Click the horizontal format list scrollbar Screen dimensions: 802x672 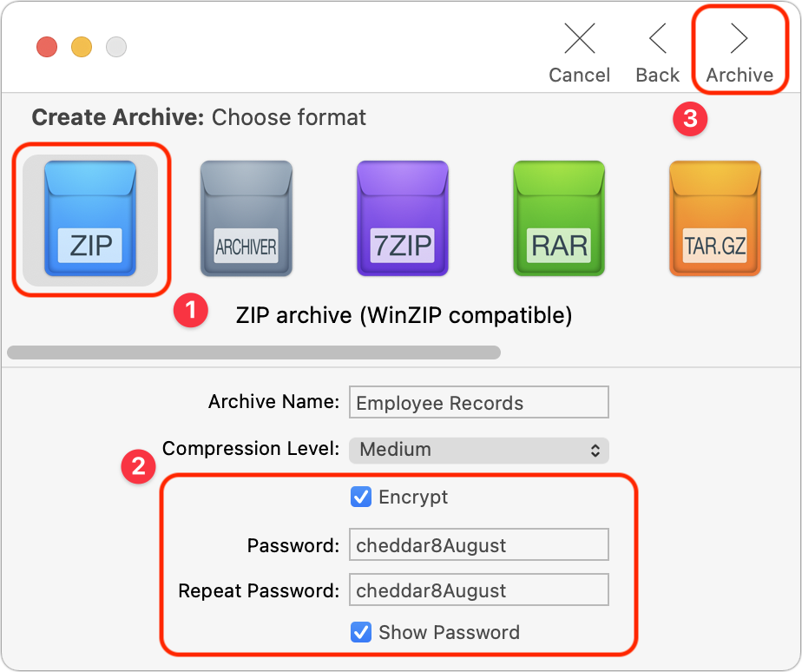pos(253,352)
